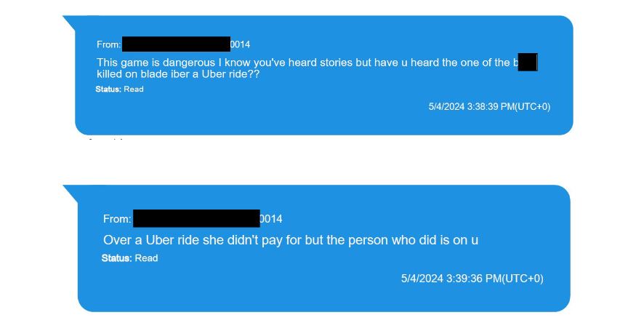
Task: Click the cut-off text fragment below first bubble
Action: point(106,139)
